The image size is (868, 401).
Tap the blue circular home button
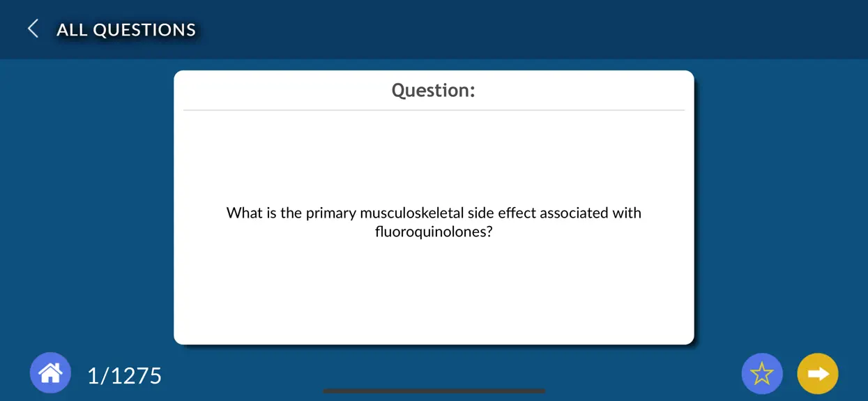(50, 373)
